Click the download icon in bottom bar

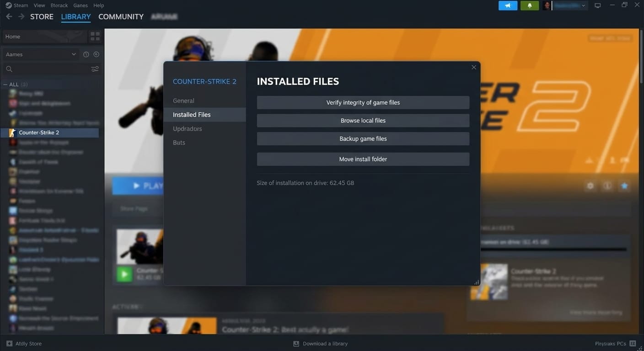coord(296,344)
